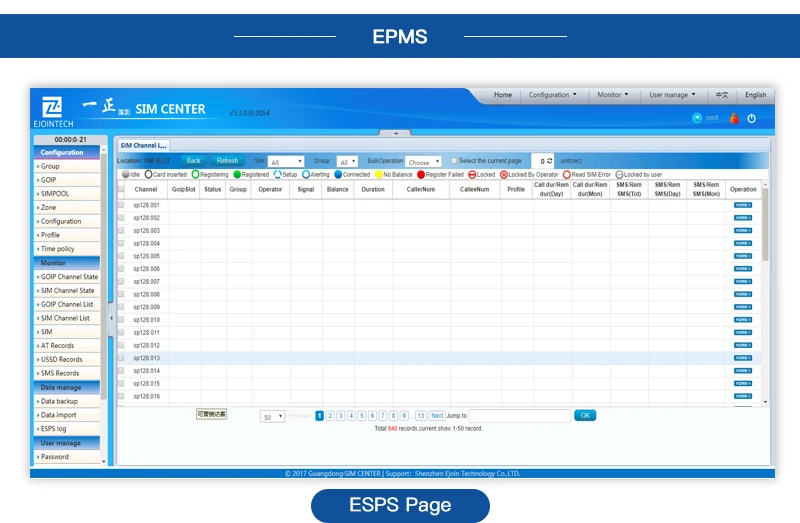This screenshot has height=523, width=800.
Task: Click the MORE icon for sp128.011
Action: click(743, 333)
